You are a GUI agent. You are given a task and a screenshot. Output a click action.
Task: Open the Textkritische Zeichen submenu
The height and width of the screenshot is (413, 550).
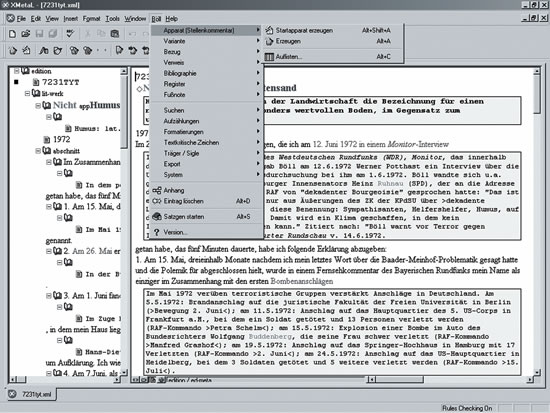[x=207, y=142]
